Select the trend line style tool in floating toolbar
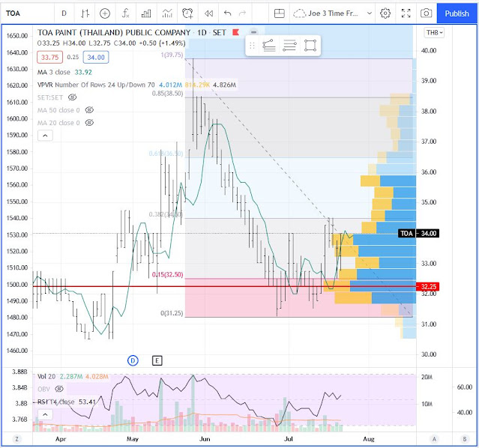 pyautogui.click(x=269, y=46)
